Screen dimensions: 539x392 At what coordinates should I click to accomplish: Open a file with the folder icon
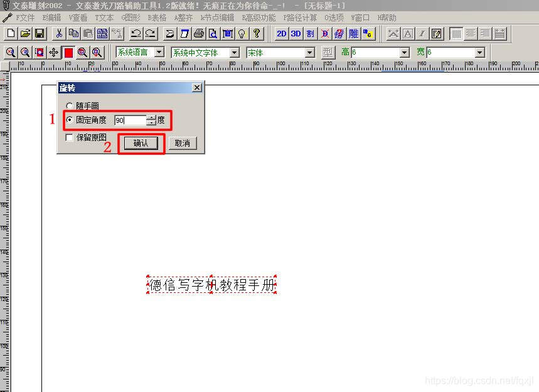tap(25, 34)
